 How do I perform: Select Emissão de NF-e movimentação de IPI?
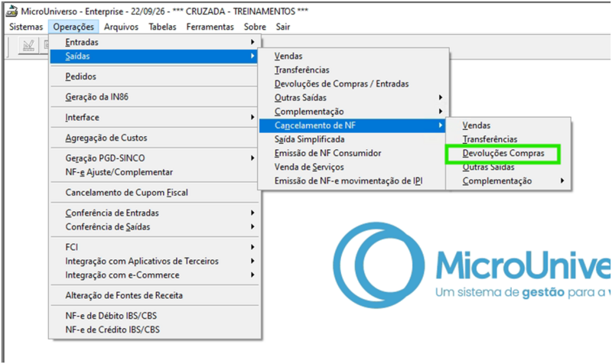tap(353, 181)
